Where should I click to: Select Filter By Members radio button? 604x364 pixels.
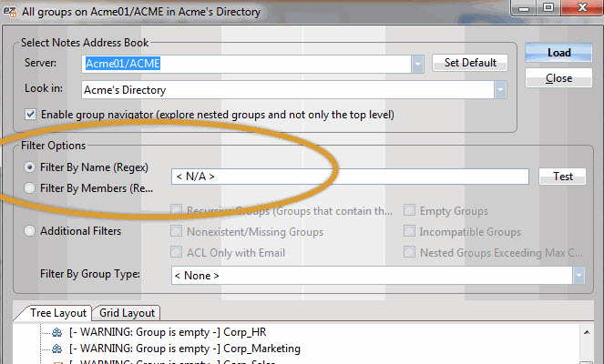coord(32,188)
